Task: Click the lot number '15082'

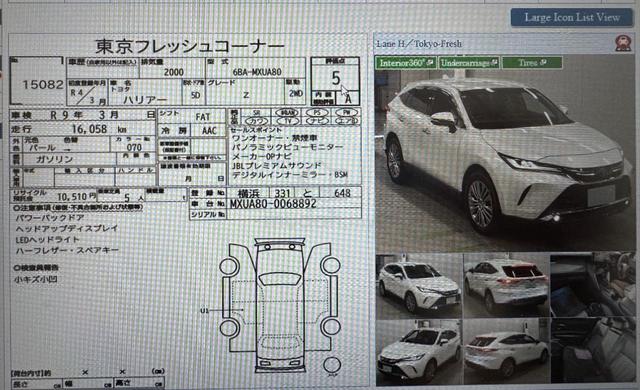Action: [43, 85]
